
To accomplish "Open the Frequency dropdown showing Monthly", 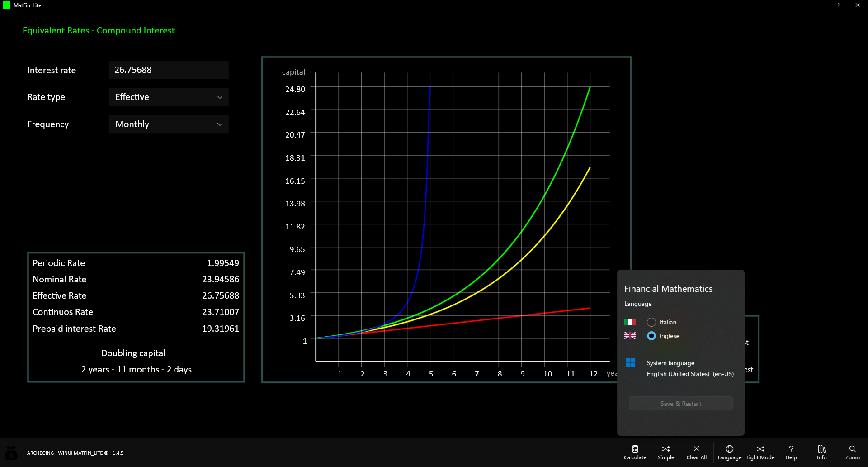I will 169,124.
